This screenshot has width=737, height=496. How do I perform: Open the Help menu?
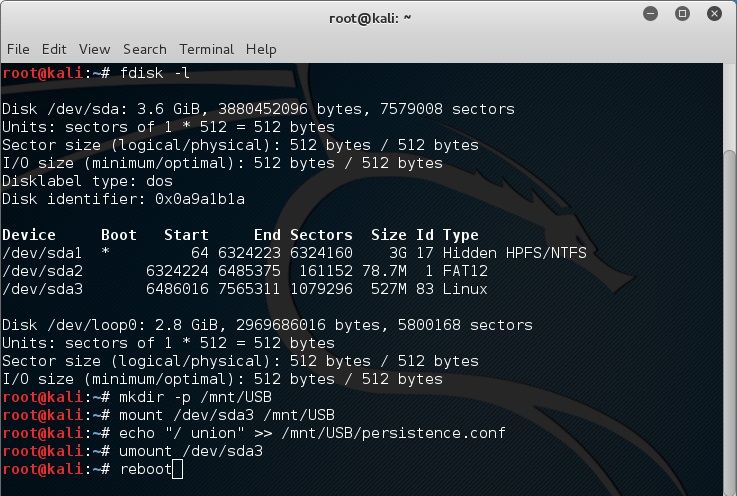coord(261,49)
